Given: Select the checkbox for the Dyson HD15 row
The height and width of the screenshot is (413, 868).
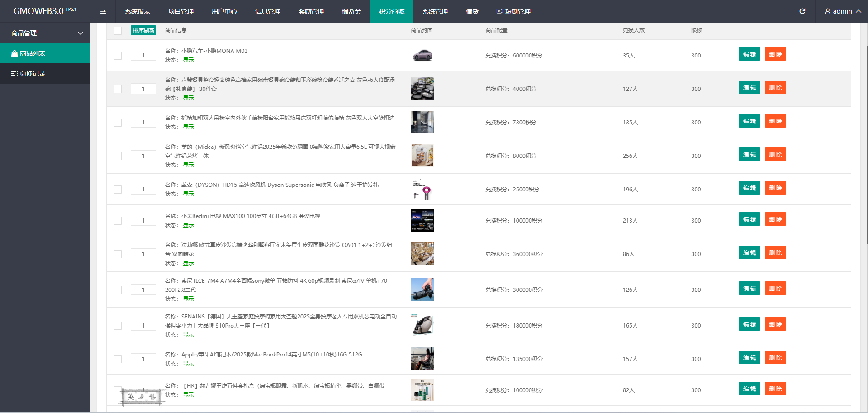Looking at the screenshot, I should coord(118,190).
